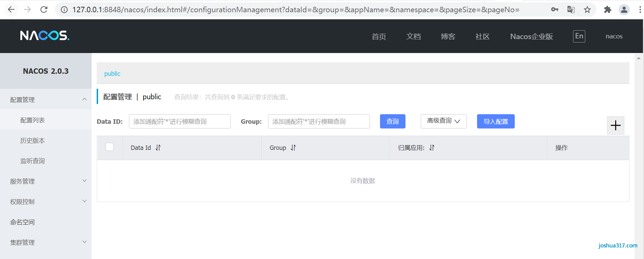This screenshot has height=259, width=644.
Task: Go back with the browser back arrow
Action: (11, 10)
